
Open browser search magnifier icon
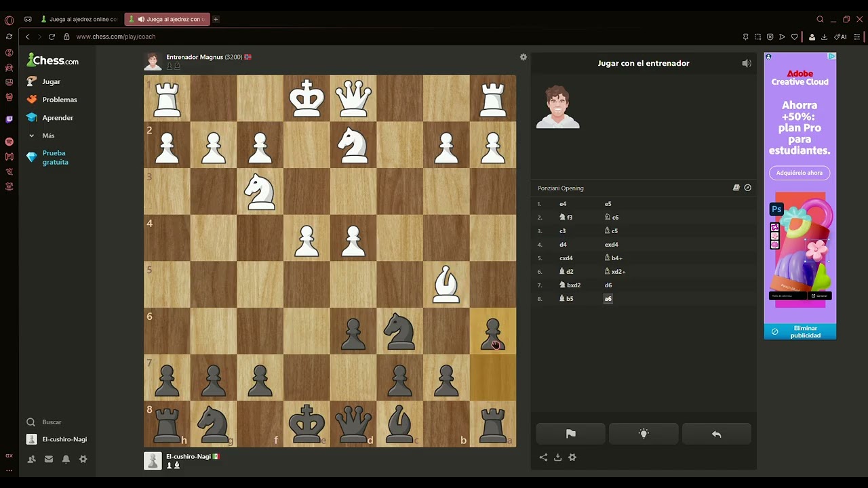[x=820, y=19]
